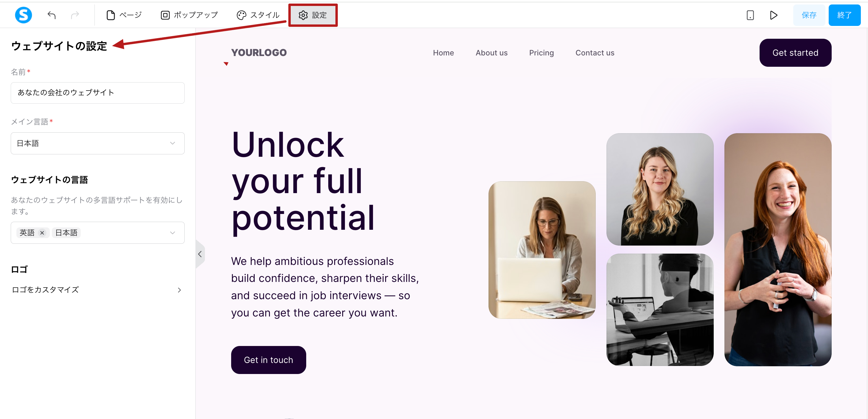Click the 名前 website name field
Viewport: 868px width, 419px height.
pos(98,93)
